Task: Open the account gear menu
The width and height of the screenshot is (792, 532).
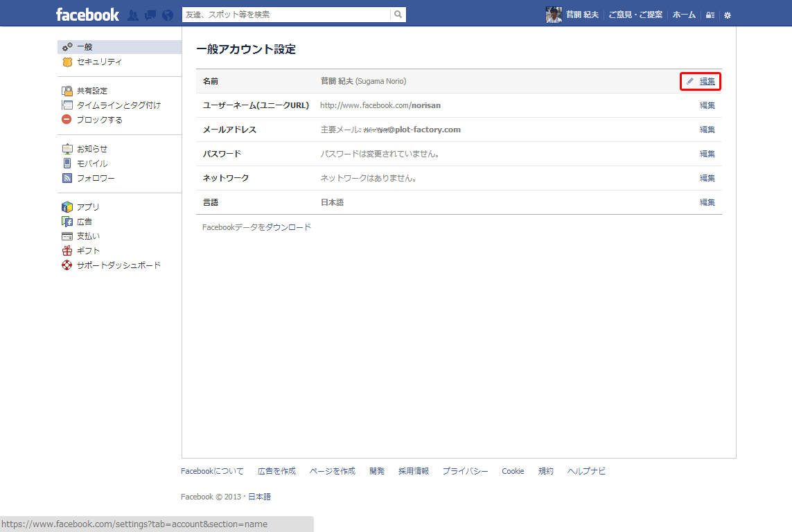Action: (728, 15)
